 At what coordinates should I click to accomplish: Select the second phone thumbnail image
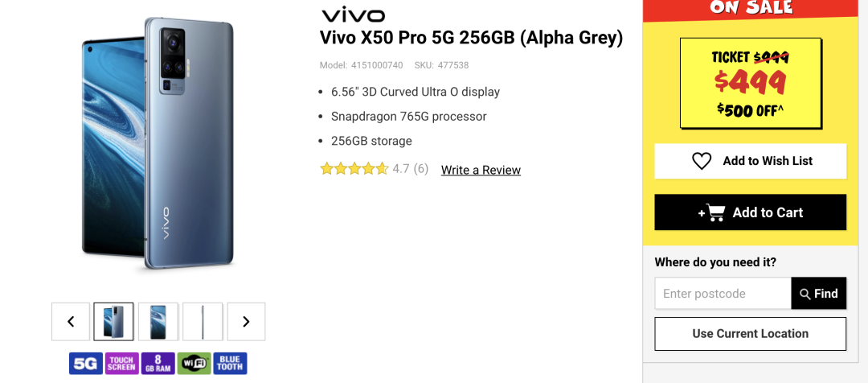pyautogui.click(x=158, y=322)
